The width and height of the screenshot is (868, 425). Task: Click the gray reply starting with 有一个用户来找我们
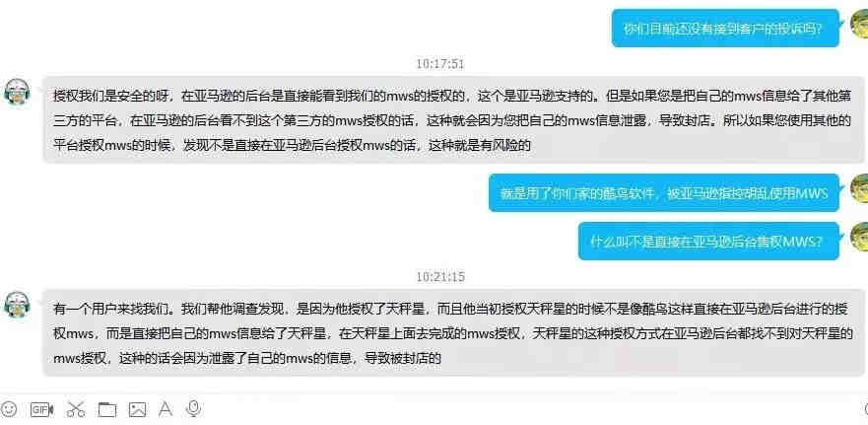coord(453,332)
